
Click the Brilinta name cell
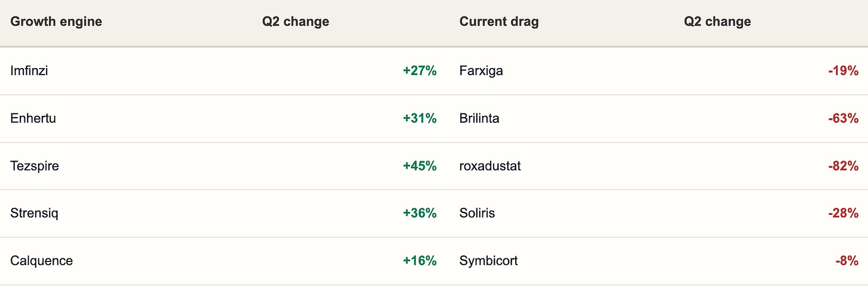479,118
